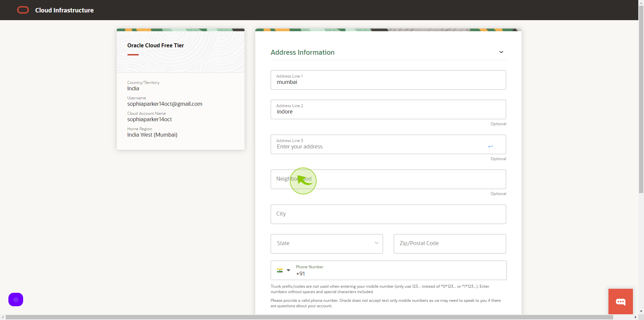644x320 pixels.
Task: Open the phone country code dropdown arrow
Action: click(288, 270)
